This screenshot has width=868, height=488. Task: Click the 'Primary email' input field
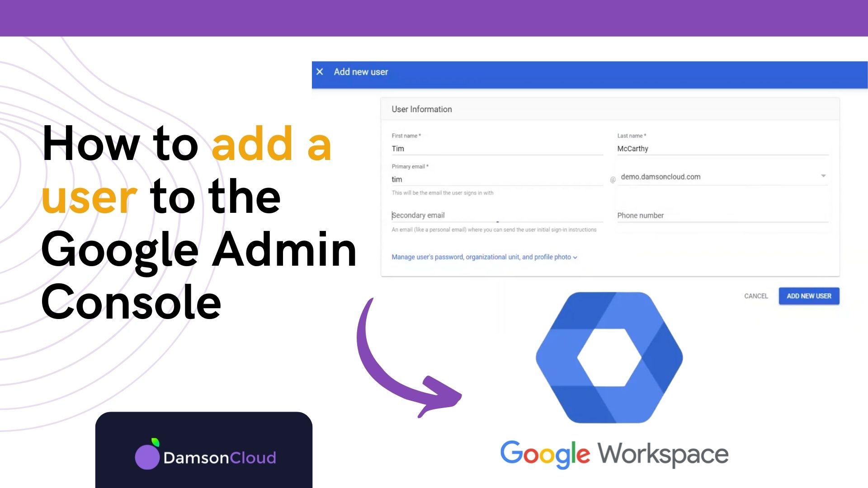tap(496, 179)
